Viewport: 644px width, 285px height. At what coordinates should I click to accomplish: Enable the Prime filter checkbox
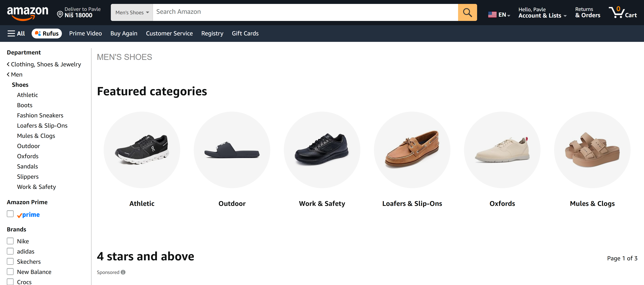pos(10,214)
